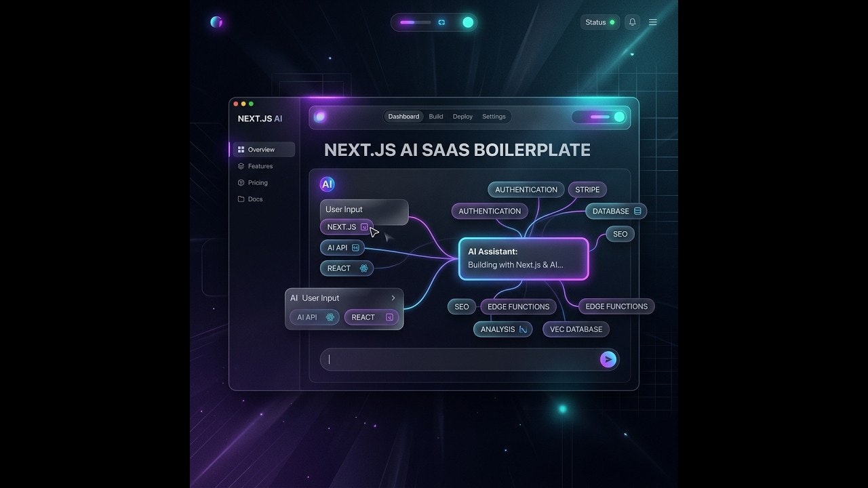
Task: Click the chart icon on ANALYSIS node
Action: [x=523, y=329]
